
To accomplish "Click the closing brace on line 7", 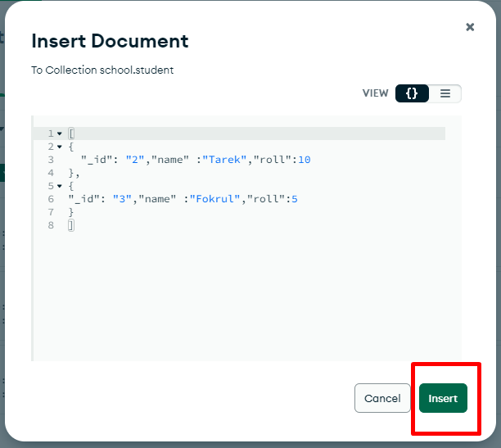I will click(71, 212).
